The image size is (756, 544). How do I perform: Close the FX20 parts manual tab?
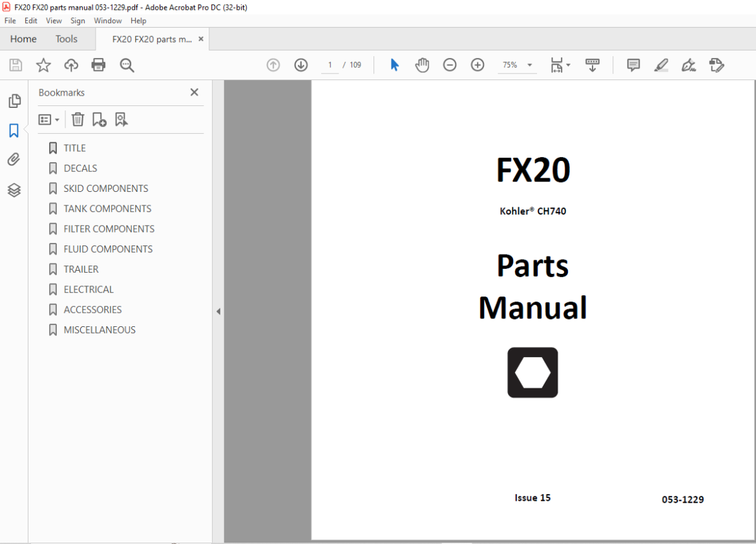201,39
